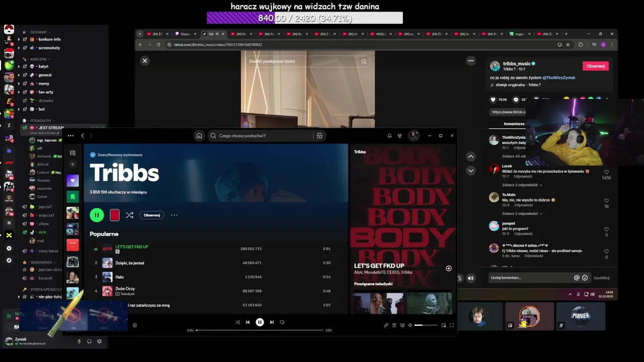Open TikTok video three-dot menu

[x=471, y=61]
